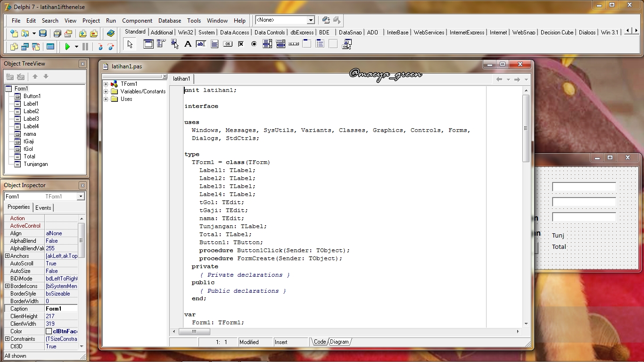The width and height of the screenshot is (644, 362).
Task: Select the ScrollBar component icon
Action: coord(294,44)
